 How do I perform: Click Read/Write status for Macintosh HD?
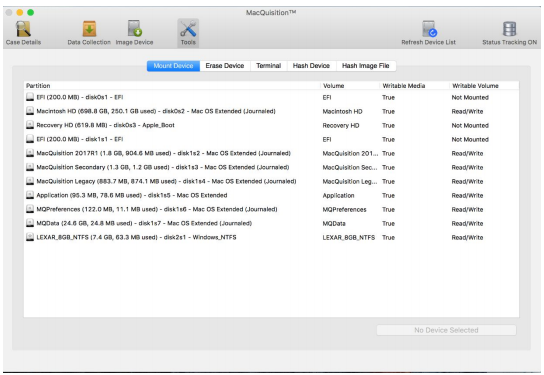click(467, 111)
